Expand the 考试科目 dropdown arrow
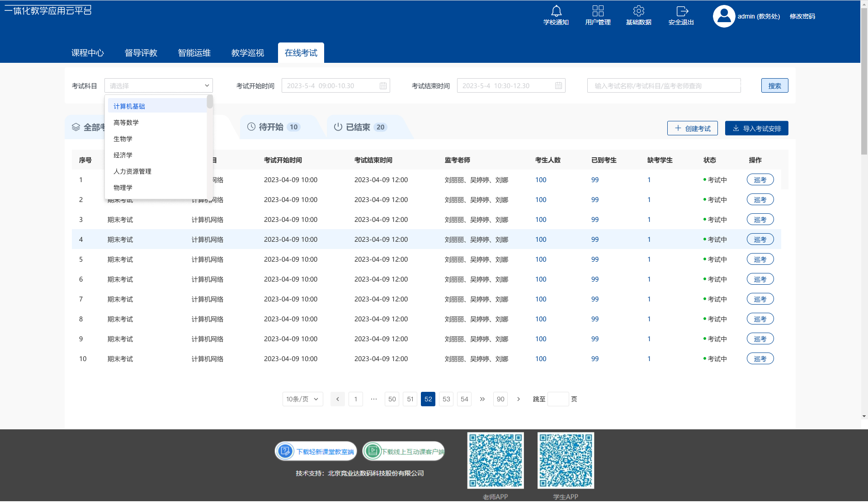The width and height of the screenshot is (868, 503). point(207,85)
